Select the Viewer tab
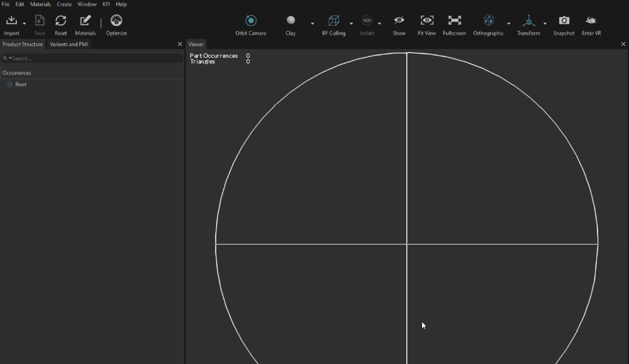This screenshot has height=364, width=629. (196, 45)
